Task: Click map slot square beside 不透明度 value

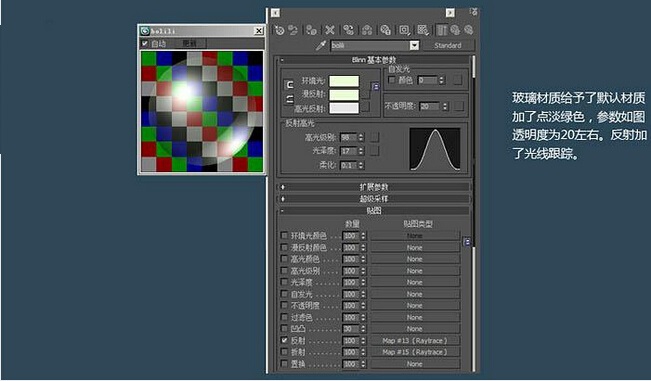Action: tap(458, 106)
